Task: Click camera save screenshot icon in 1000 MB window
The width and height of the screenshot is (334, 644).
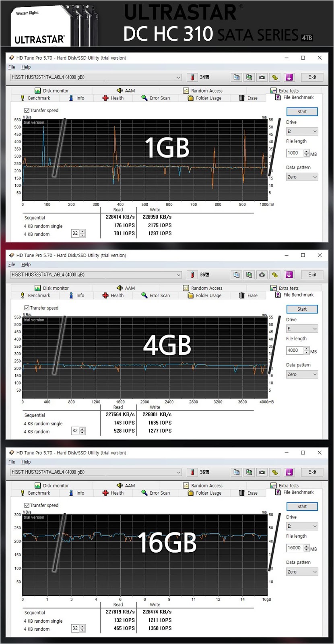Action: 262,77
